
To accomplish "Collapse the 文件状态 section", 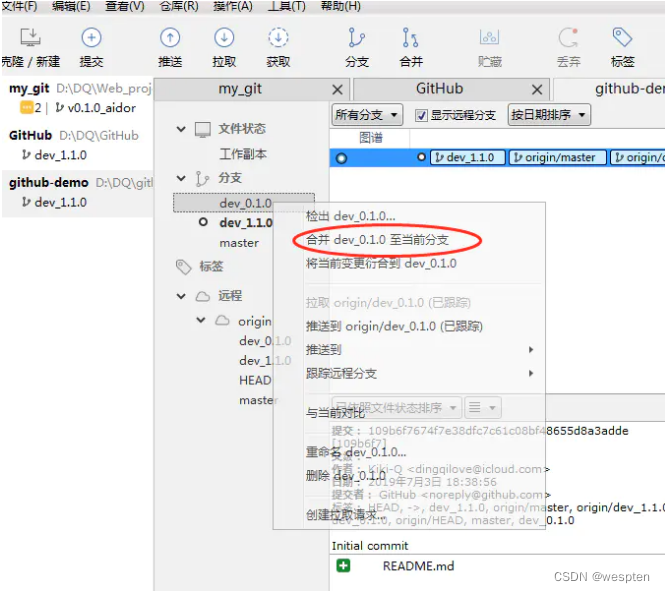I will click(x=181, y=129).
